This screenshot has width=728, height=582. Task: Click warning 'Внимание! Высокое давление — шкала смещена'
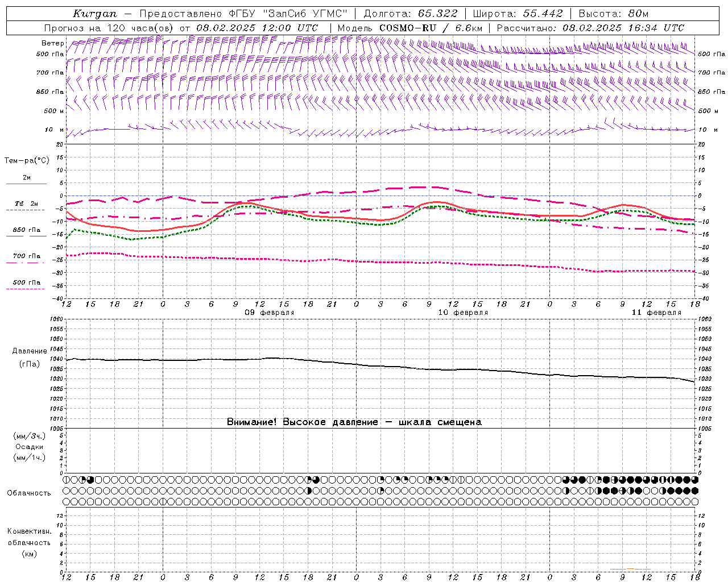[354, 422]
